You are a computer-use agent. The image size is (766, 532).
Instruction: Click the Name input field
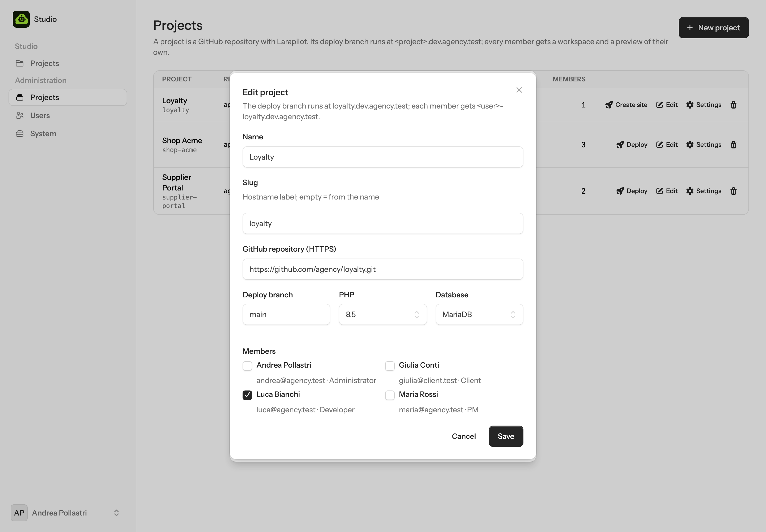point(383,157)
